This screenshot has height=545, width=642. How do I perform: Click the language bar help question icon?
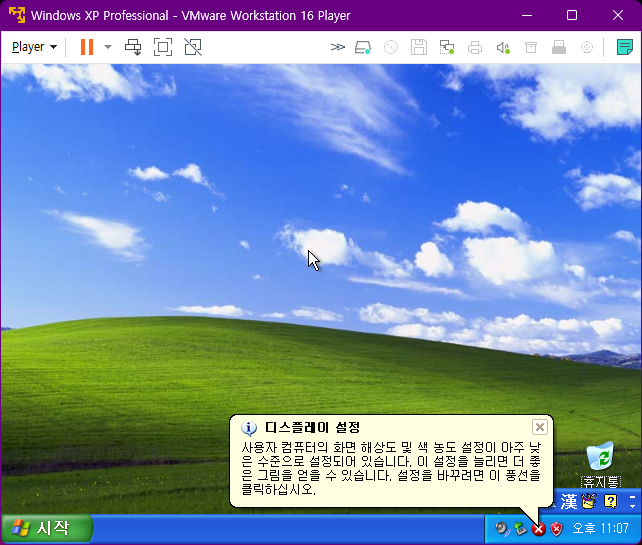click(x=610, y=502)
